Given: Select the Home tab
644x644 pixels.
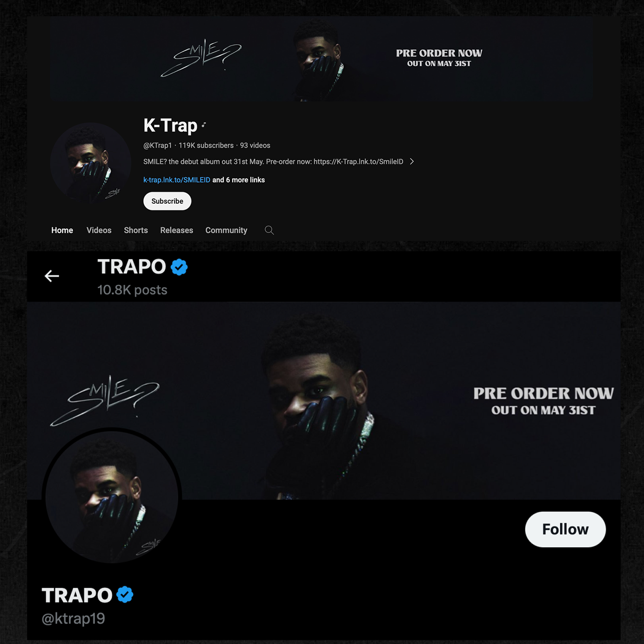Looking at the screenshot, I should (62, 230).
